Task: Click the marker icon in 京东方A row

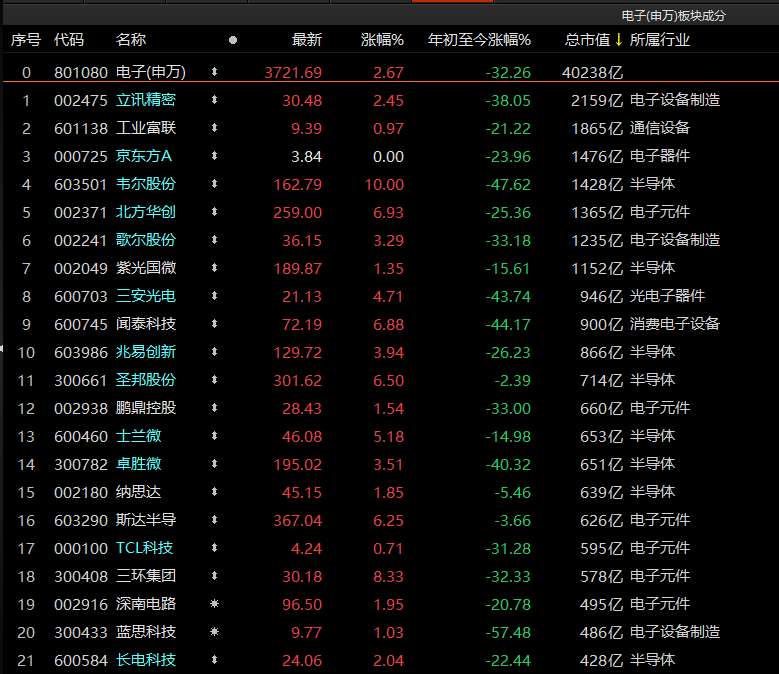Action: (214, 156)
